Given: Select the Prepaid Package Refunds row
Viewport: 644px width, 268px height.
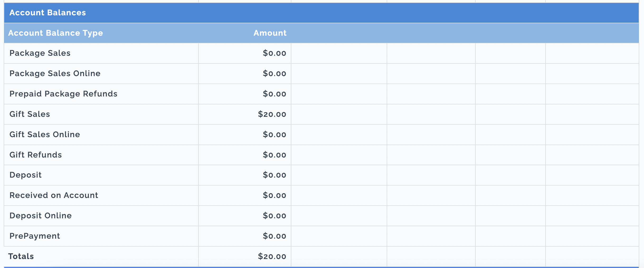Looking at the screenshot, I should pos(321,94).
